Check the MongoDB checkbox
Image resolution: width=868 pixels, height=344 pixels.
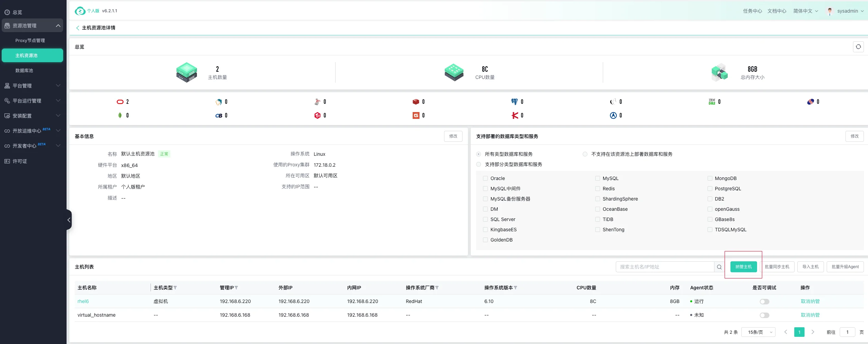pos(710,178)
